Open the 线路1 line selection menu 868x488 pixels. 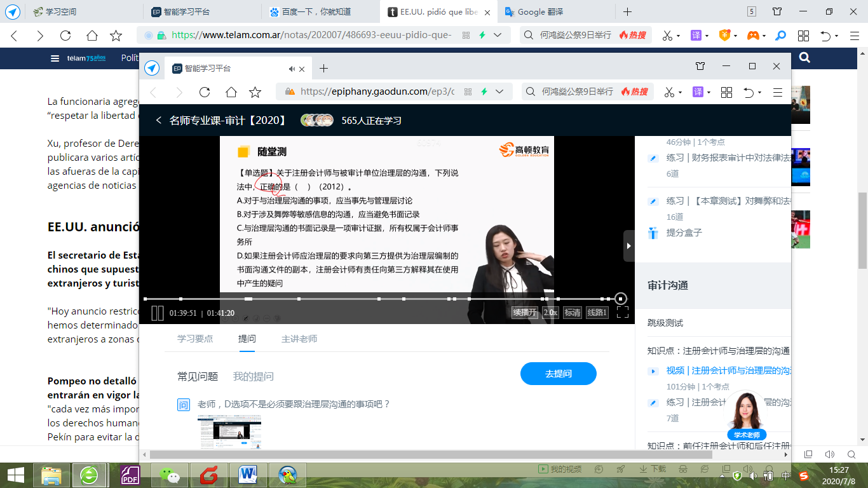click(x=597, y=312)
